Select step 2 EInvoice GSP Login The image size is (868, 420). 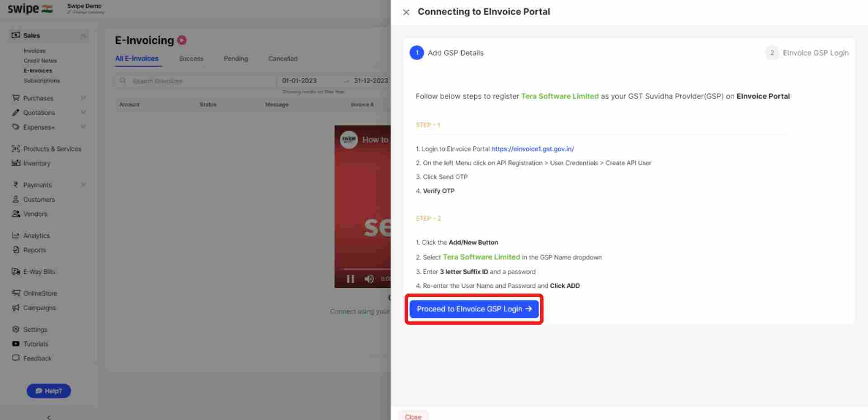tap(807, 53)
